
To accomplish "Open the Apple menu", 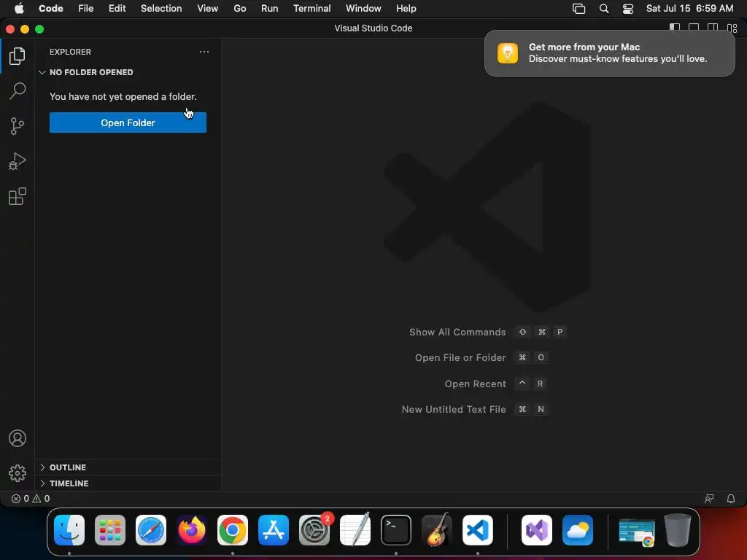I will coord(19,9).
